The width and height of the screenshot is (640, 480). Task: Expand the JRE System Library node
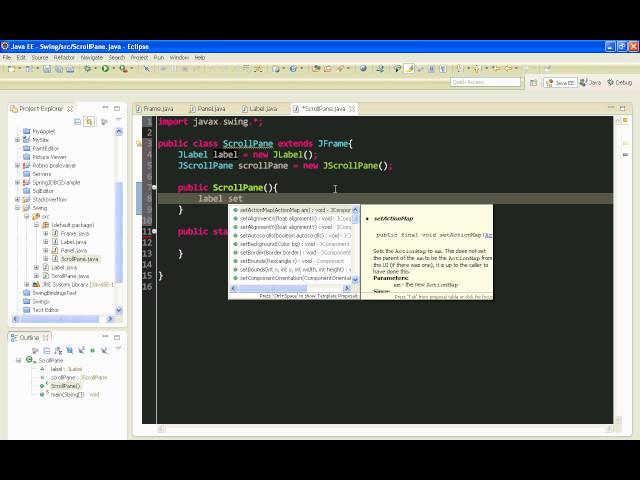coord(27,284)
